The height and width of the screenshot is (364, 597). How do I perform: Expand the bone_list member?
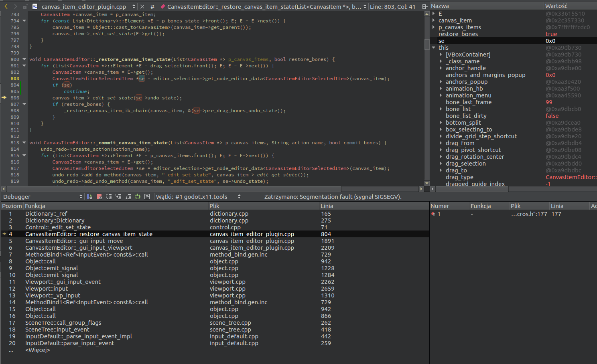(x=441, y=109)
